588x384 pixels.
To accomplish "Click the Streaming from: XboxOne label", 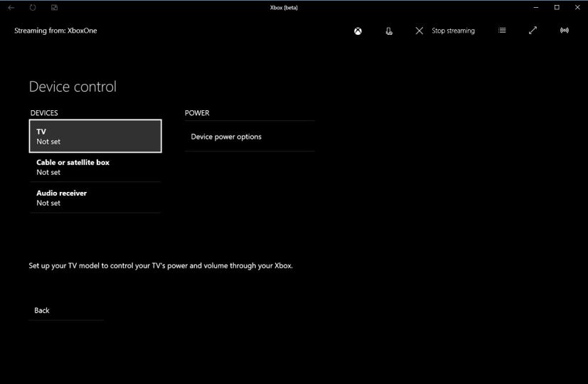I will (x=55, y=31).
